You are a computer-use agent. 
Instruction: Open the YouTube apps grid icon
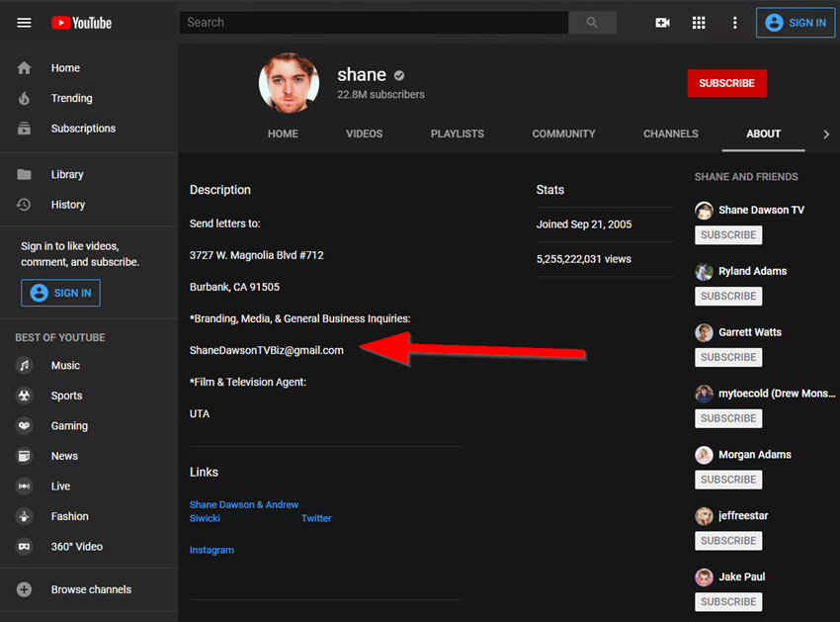tap(699, 23)
